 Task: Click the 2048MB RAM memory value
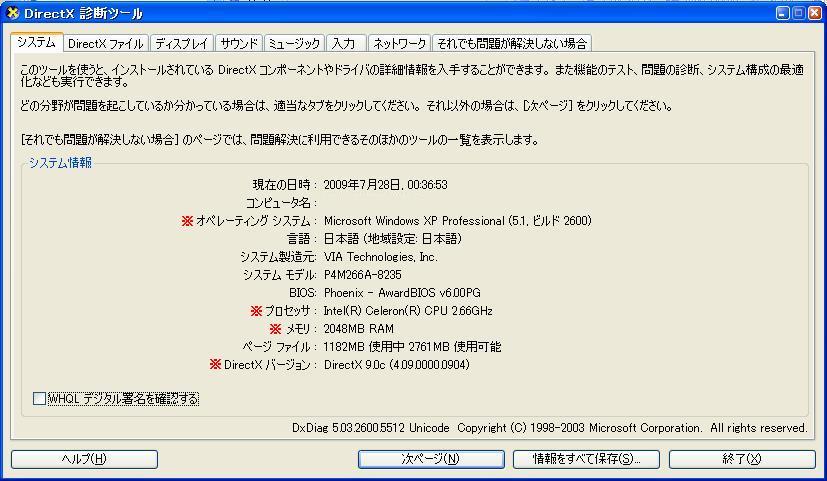click(x=359, y=329)
